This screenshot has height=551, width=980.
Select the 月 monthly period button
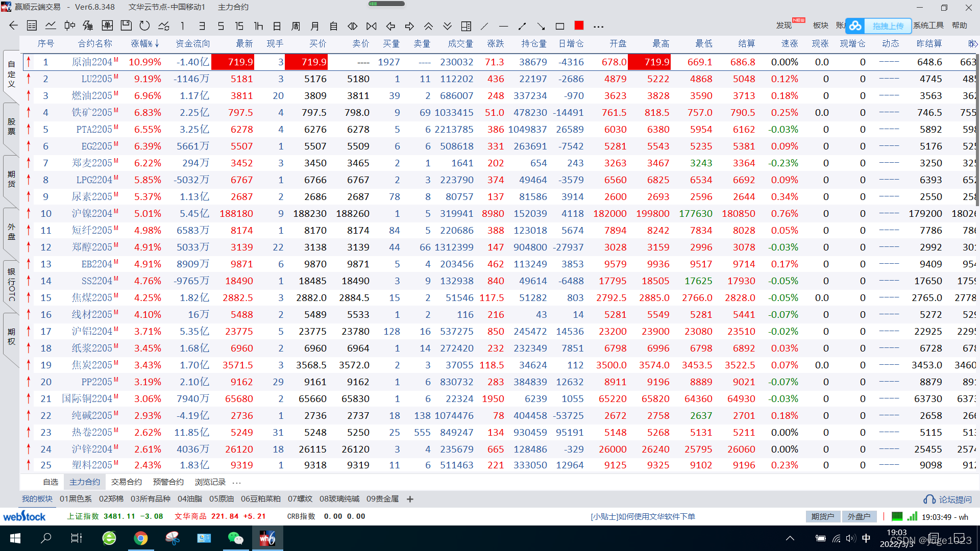[x=314, y=26]
